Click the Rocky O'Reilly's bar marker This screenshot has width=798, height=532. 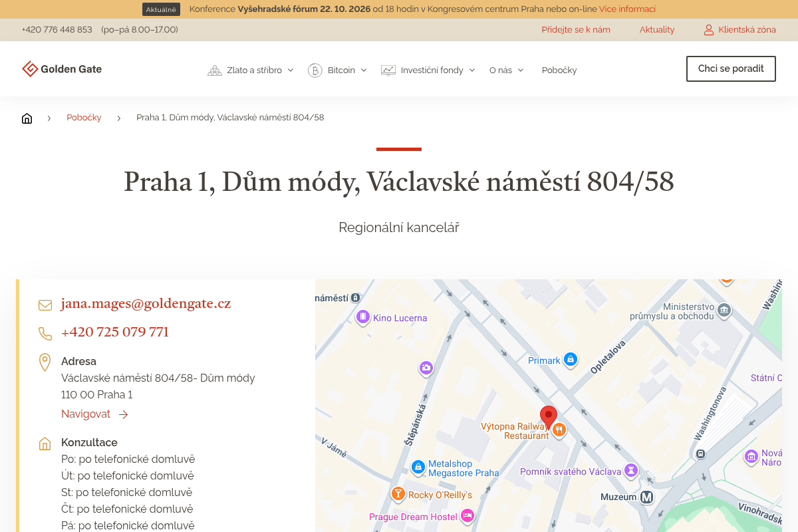pyautogui.click(x=398, y=494)
